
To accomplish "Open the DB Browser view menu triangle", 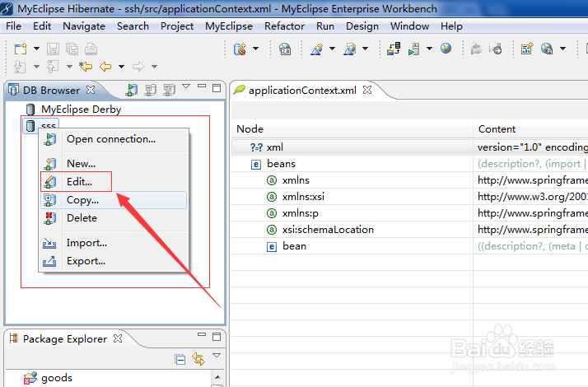I will (x=186, y=86).
